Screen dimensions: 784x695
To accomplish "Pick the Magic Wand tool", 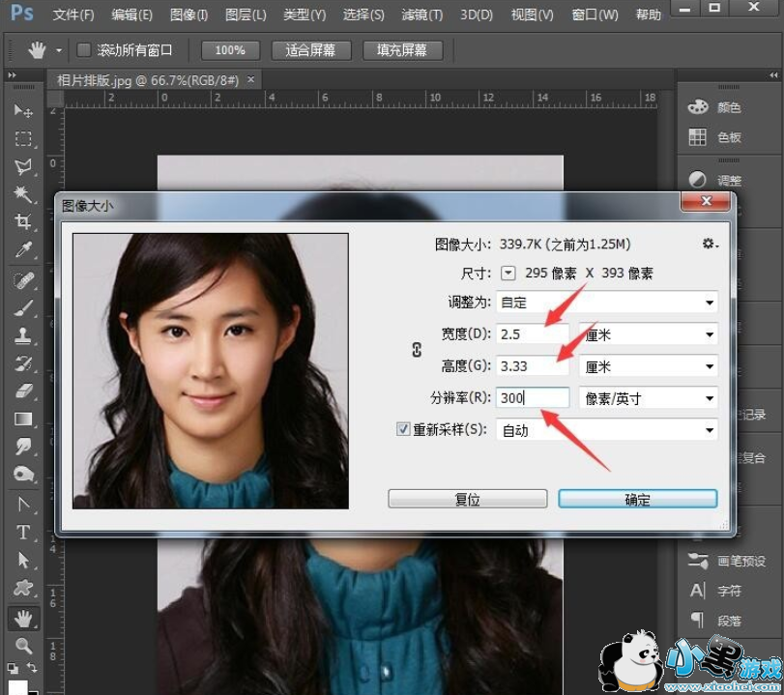I will (x=23, y=194).
